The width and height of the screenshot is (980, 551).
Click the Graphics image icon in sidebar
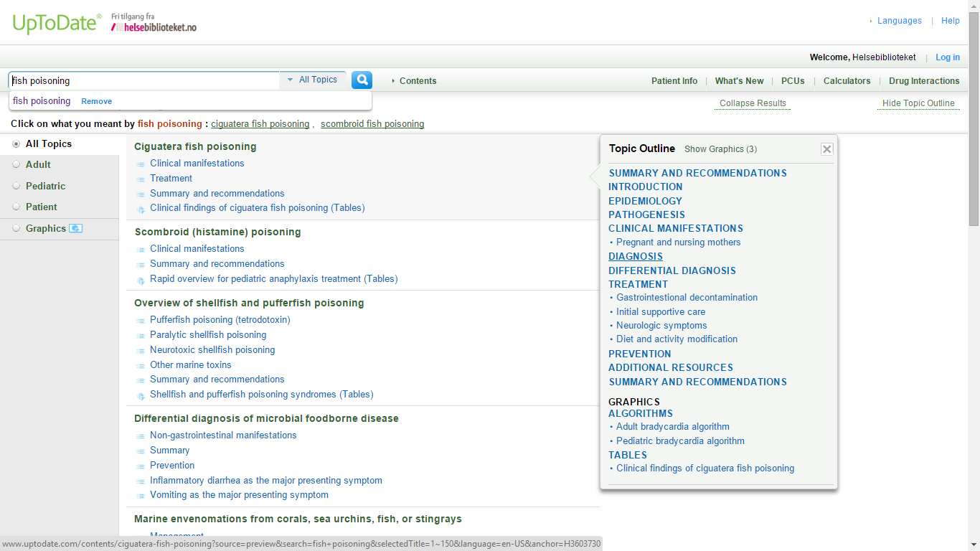click(76, 228)
